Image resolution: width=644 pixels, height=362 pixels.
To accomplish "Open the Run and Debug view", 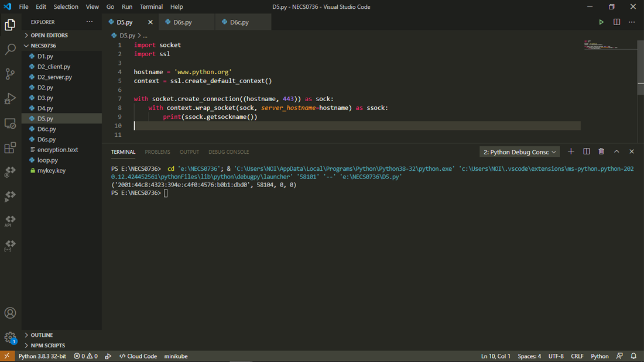I will pyautogui.click(x=10, y=98).
